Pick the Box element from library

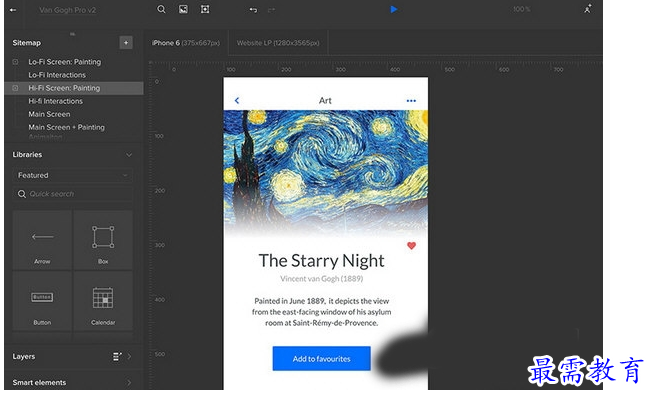[x=103, y=240]
